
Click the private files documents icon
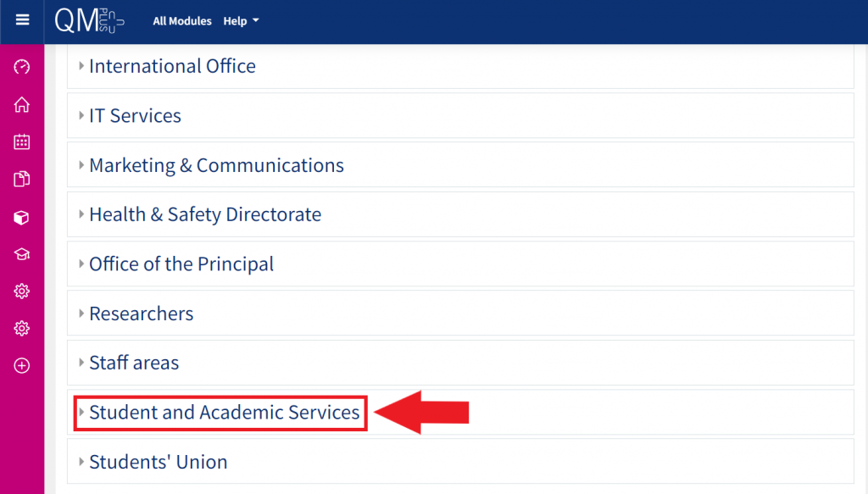click(22, 179)
